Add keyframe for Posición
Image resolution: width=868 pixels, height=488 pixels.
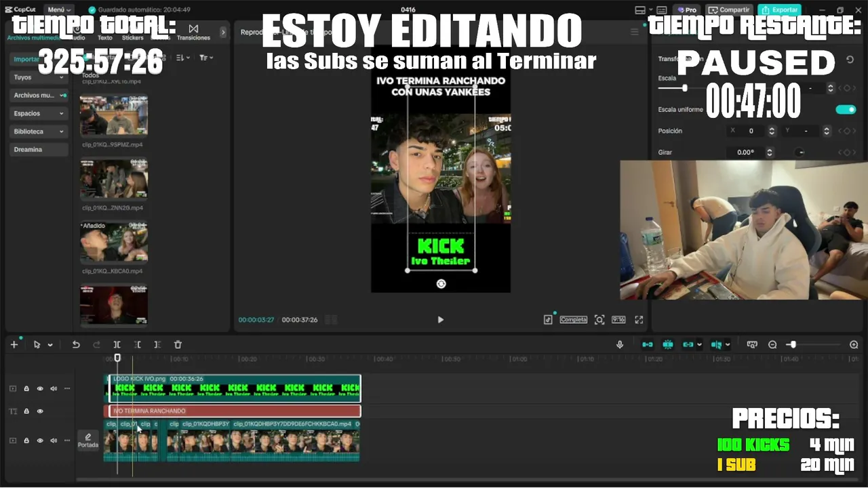(x=846, y=131)
